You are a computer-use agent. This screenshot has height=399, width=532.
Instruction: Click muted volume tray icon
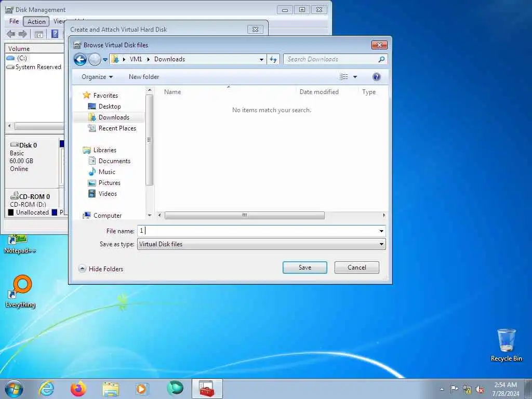click(480, 390)
